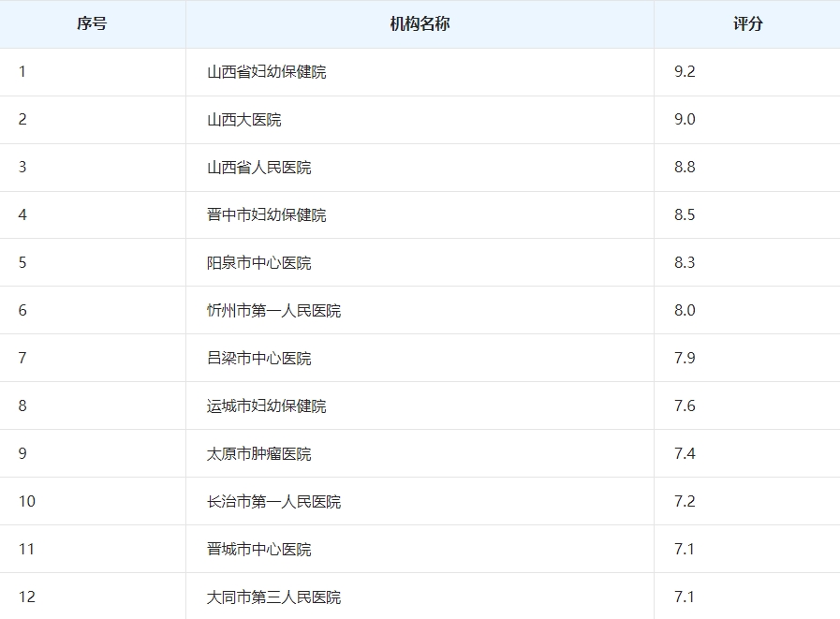Click the 太原市肿瘤医院 name

pos(258,454)
